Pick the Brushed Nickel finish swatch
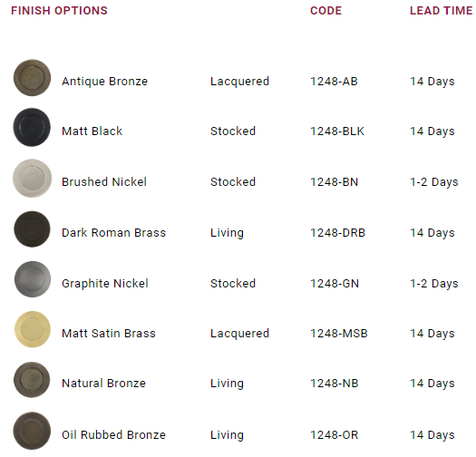476x457 pixels. click(x=32, y=179)
